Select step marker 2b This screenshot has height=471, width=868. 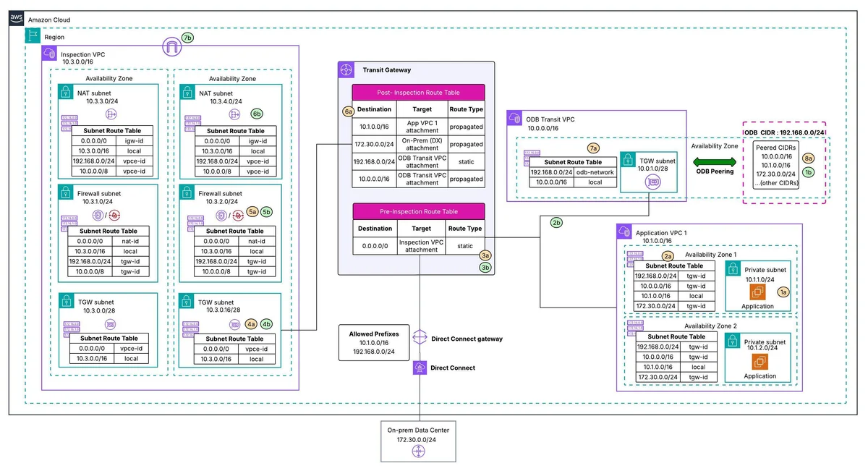pyautogui.click(x=556, y=222)
